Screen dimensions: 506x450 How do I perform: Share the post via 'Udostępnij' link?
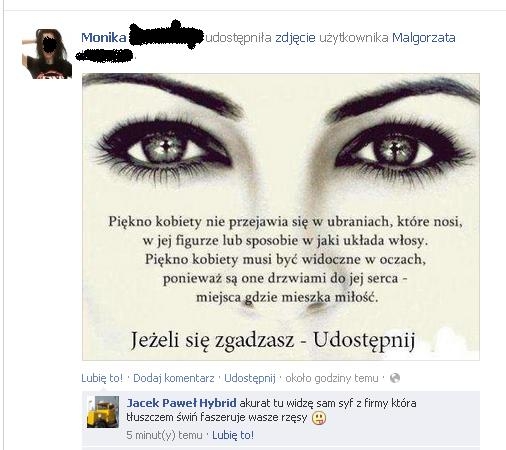[250, 378]
